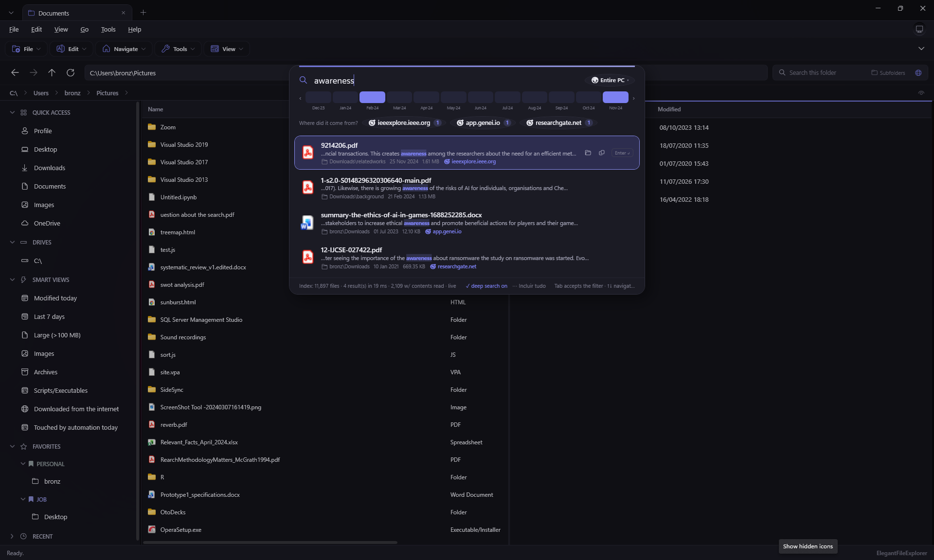Open the layout icon at top right
The height and width of the screenshot is (560, 934).
[x=919, y=30]
